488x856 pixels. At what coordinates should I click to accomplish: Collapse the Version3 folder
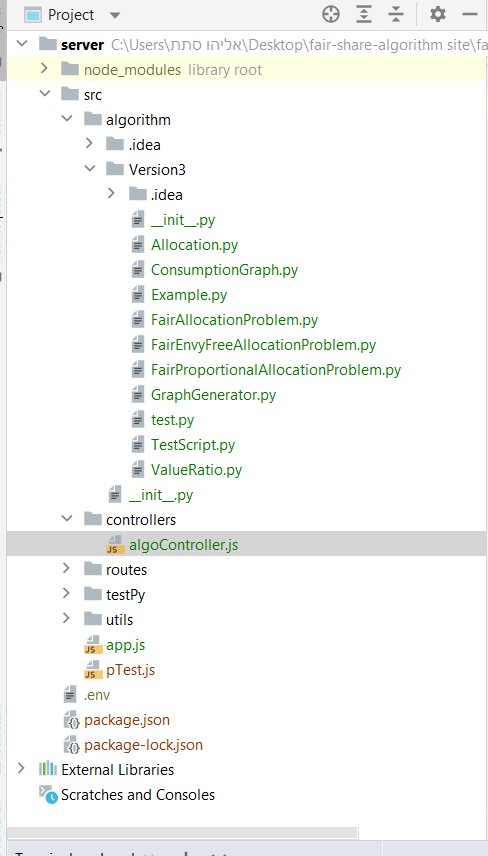click(x=90, y=169)
